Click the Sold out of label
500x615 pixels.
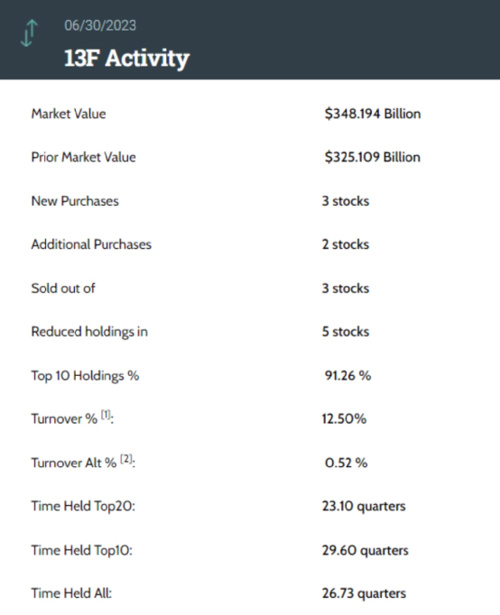(63, 288)
